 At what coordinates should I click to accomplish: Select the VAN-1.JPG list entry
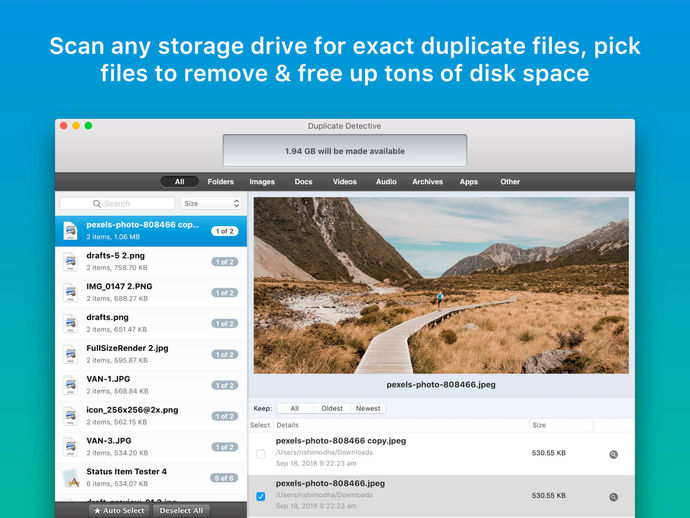click(x=151, y=385)
